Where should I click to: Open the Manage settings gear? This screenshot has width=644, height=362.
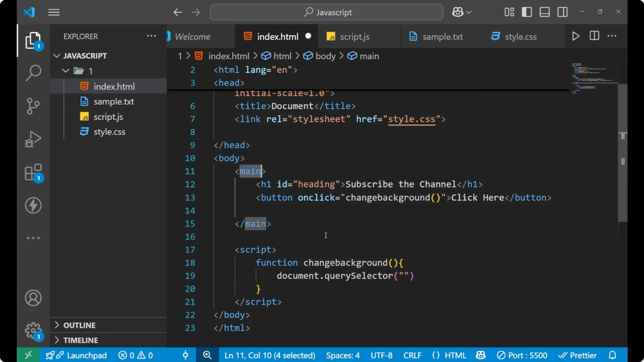33,330
